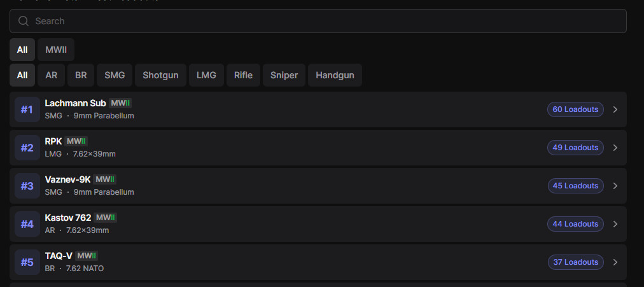
Task: Click the #1 rank badge
Action: 27,109
